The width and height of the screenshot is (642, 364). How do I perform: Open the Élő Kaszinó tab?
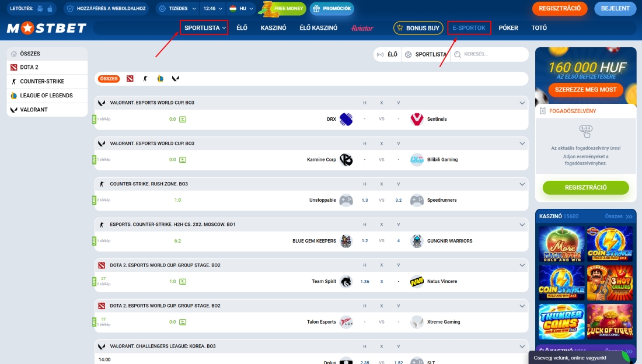coord(319,28)
